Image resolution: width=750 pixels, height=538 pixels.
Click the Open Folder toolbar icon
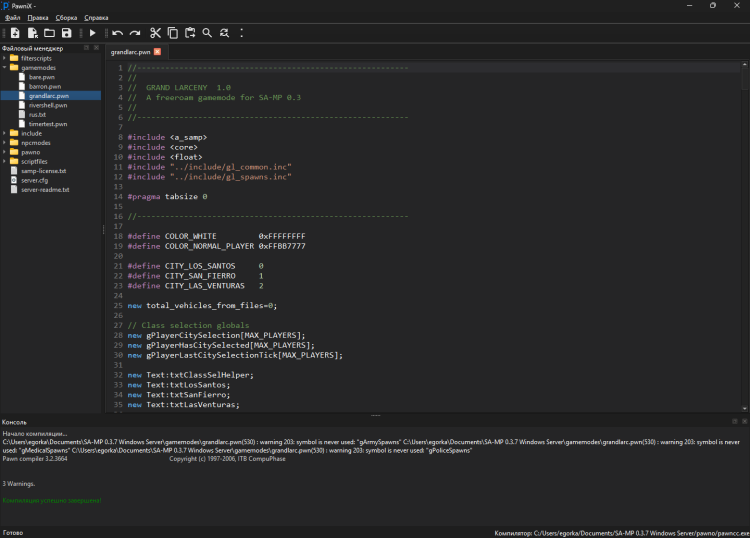[x=49, y=33]
